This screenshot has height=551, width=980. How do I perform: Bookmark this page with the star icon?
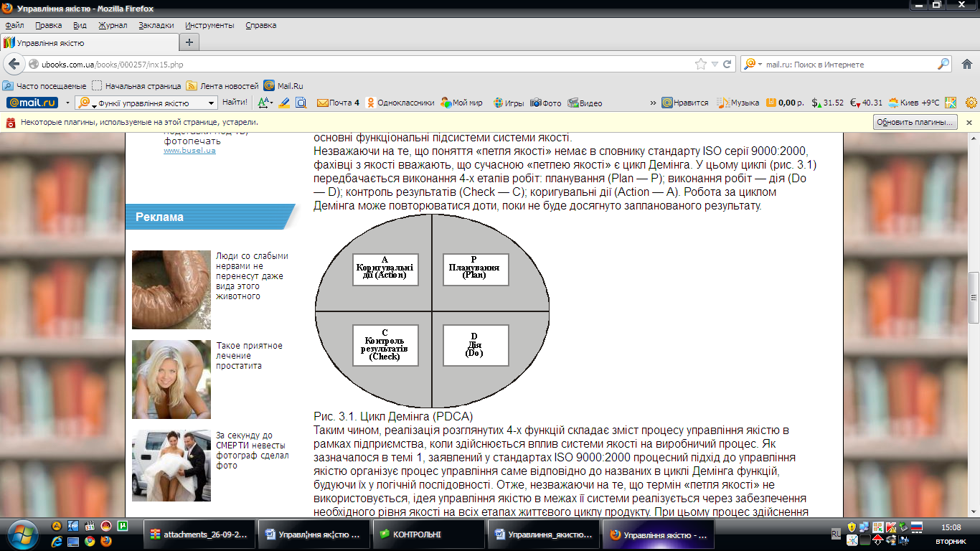click(x=701, y=64)
